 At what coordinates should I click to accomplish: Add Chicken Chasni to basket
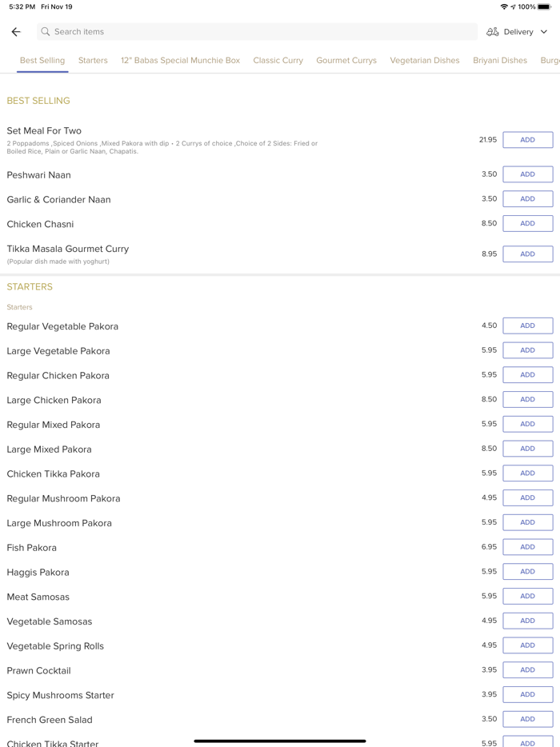click(x=527, y=224)
